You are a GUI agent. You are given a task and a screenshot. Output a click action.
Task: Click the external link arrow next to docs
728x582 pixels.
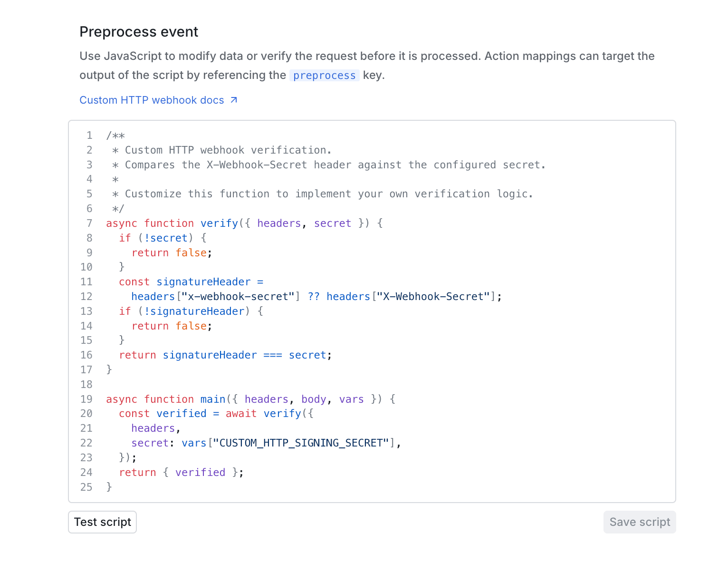pos(233,100)
